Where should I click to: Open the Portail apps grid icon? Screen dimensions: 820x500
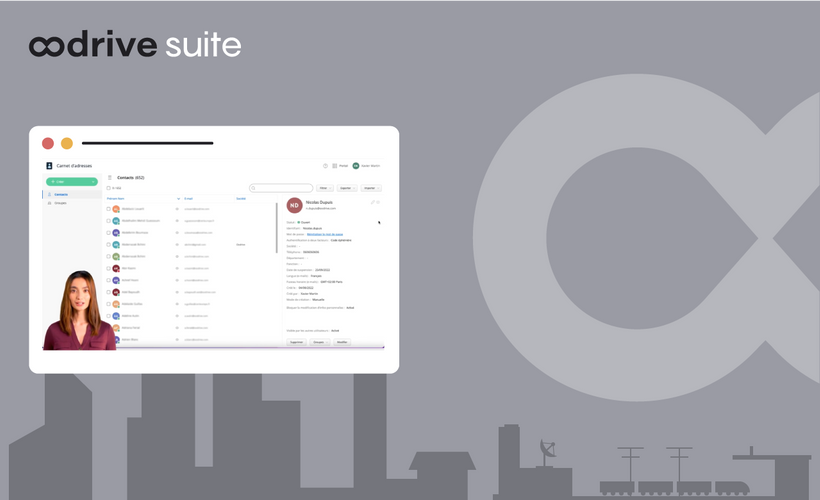pos(335,166)
